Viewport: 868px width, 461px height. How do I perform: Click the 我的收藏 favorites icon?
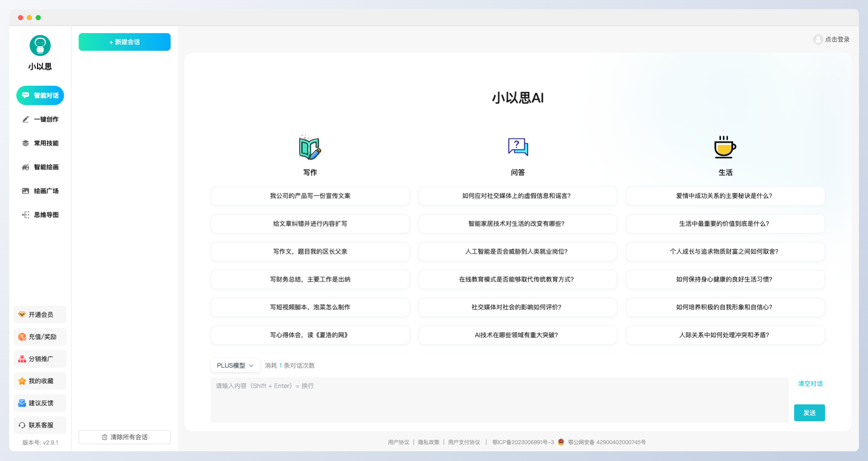(40, 380)
